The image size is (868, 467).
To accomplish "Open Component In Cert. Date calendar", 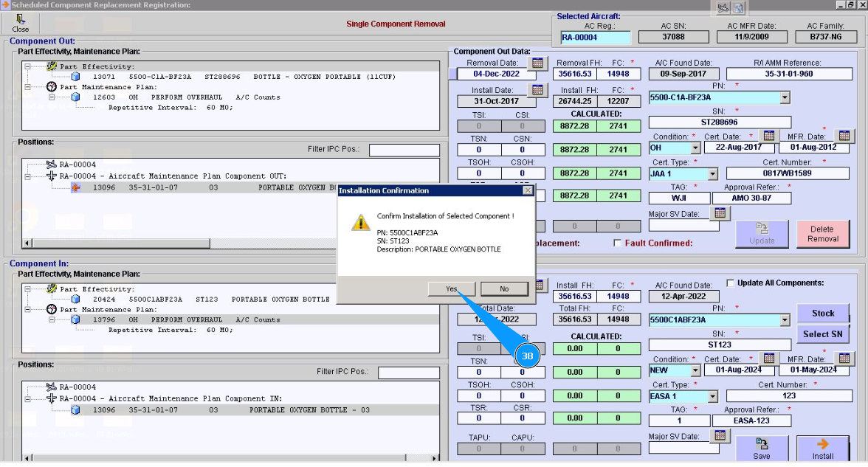I will (769, 359).
